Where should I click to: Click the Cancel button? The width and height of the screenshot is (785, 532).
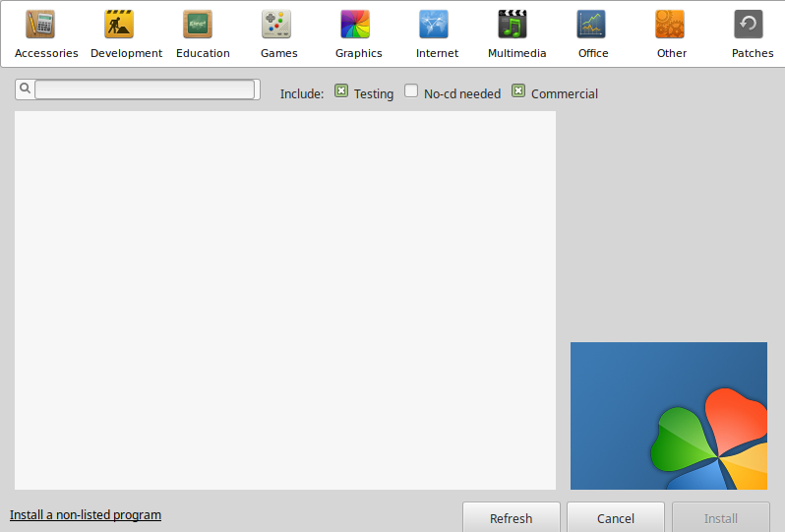click(x=616, y=518)
